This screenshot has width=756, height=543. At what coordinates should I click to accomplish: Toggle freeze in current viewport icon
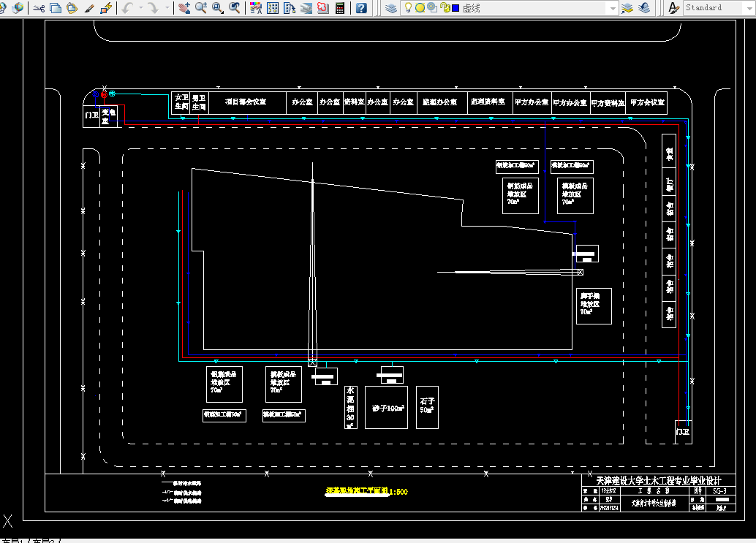click(x=432, y=8)
